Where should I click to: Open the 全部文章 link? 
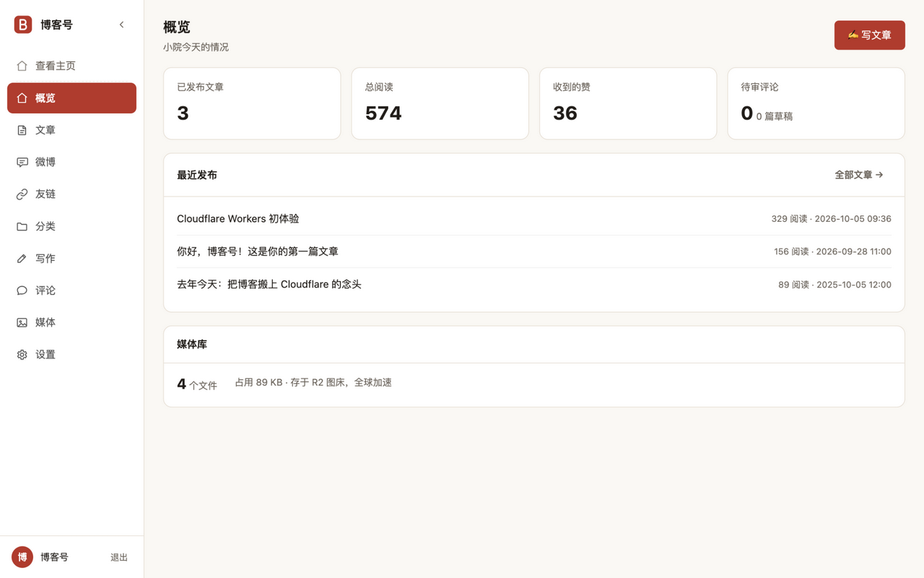tap(859, 175)
